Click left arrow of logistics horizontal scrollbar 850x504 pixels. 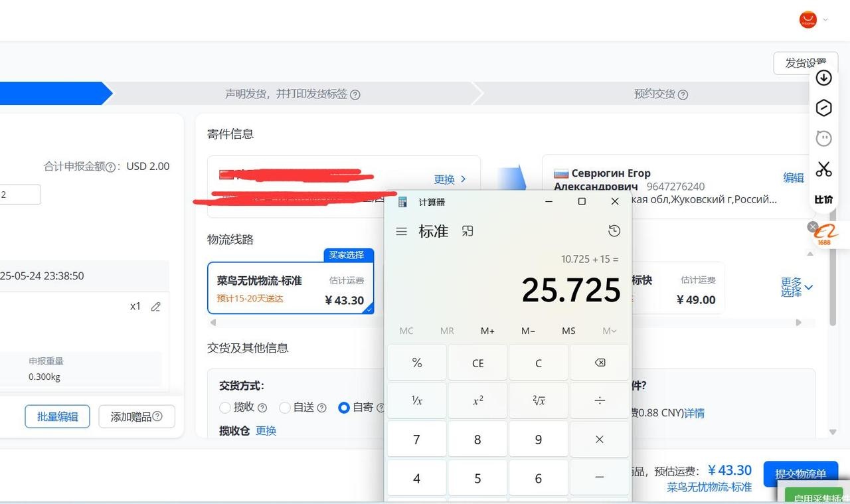pyautogui.click(x=212, y=323)
